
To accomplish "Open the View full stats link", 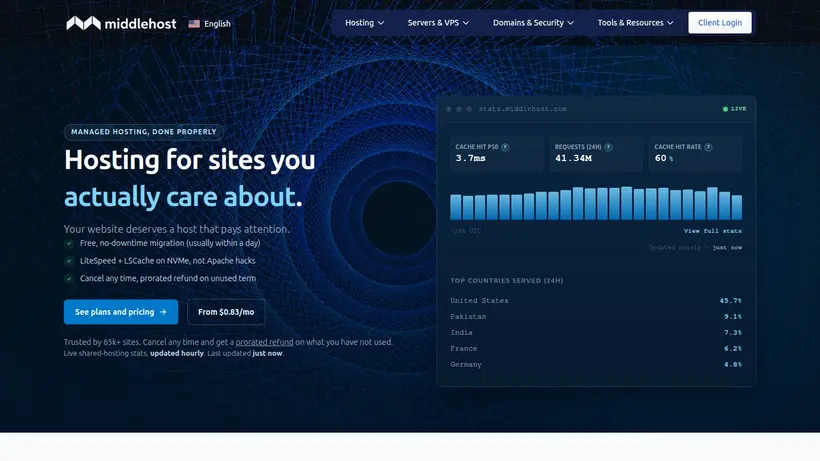I will pyautogui.click(x=712, y=231).
